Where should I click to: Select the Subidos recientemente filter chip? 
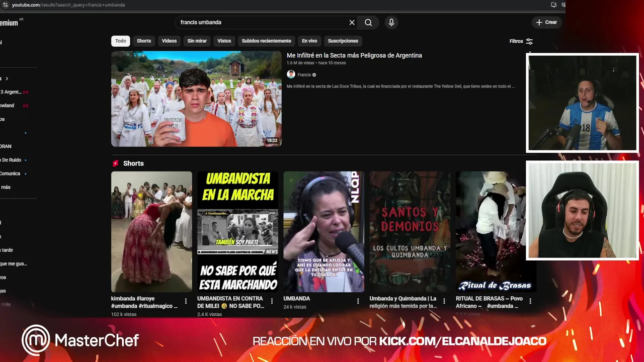tap(266, 41)
